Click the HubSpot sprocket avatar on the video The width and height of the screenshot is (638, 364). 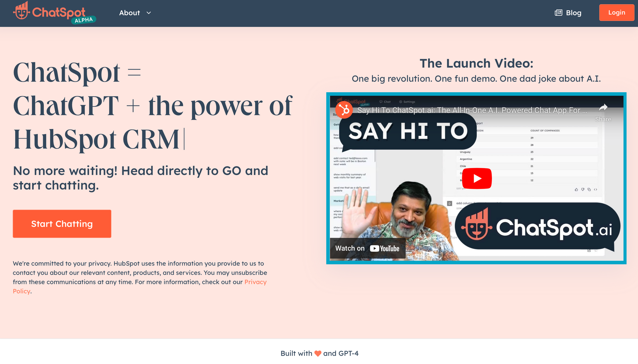(344, 110)
